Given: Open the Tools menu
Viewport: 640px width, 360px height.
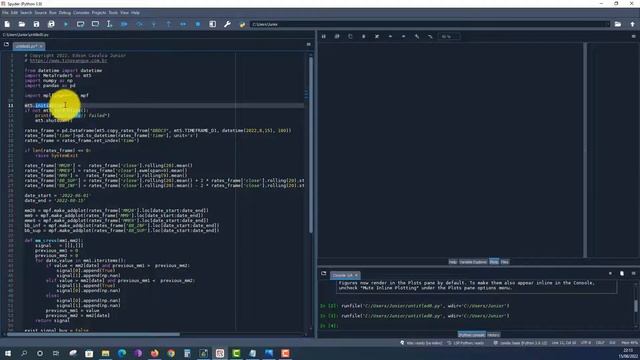Looking at the screenshot, I should tap(113, 13).
